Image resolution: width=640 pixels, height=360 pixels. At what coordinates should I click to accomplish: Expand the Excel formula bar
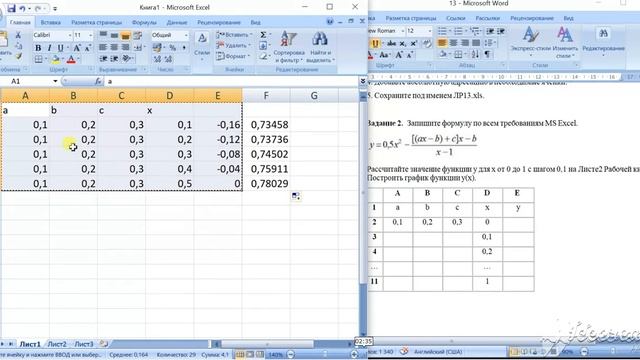[362, 82]
